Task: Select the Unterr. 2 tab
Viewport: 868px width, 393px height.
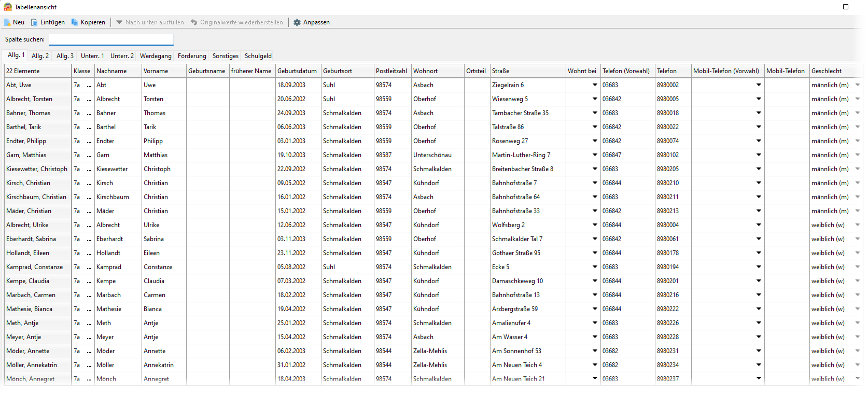Action: click(x=122, y=56)
